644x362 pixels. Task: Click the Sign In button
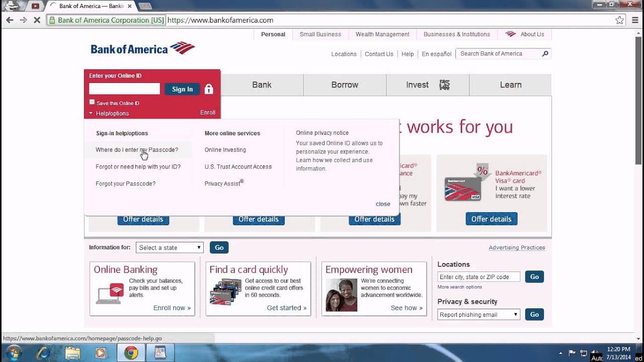click(x=182, y=89)
